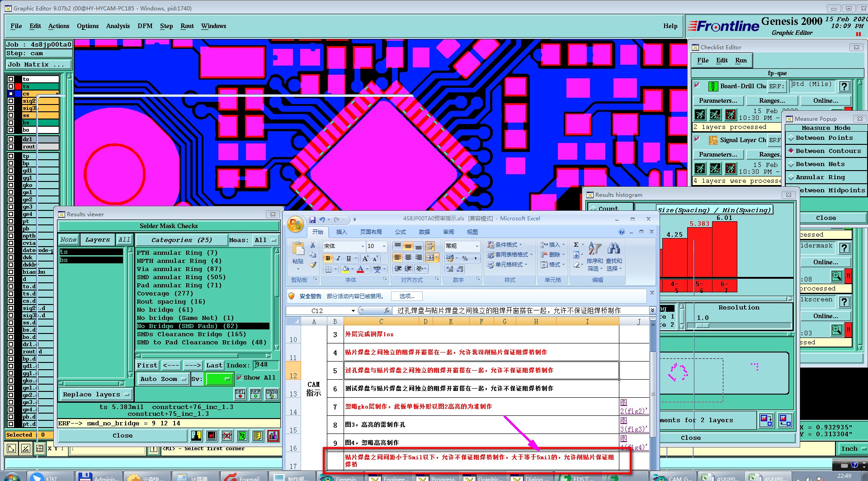Open Inch units dropdown

(852, 449)
